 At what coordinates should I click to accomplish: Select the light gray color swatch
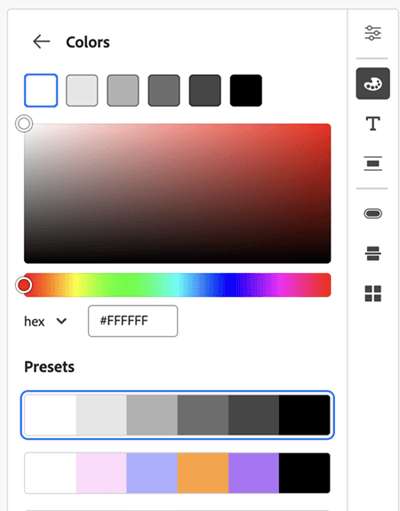point(82,90)
